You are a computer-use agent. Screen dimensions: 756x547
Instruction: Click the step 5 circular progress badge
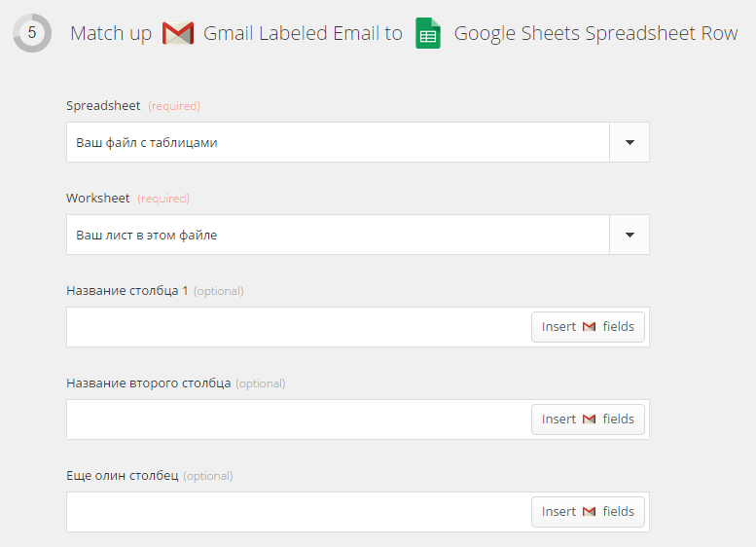[32, 33]
